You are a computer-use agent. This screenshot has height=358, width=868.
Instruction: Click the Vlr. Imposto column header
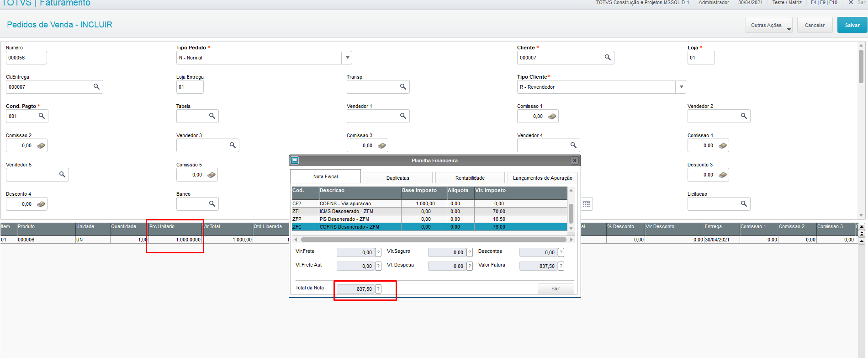(x=521, y=192)
